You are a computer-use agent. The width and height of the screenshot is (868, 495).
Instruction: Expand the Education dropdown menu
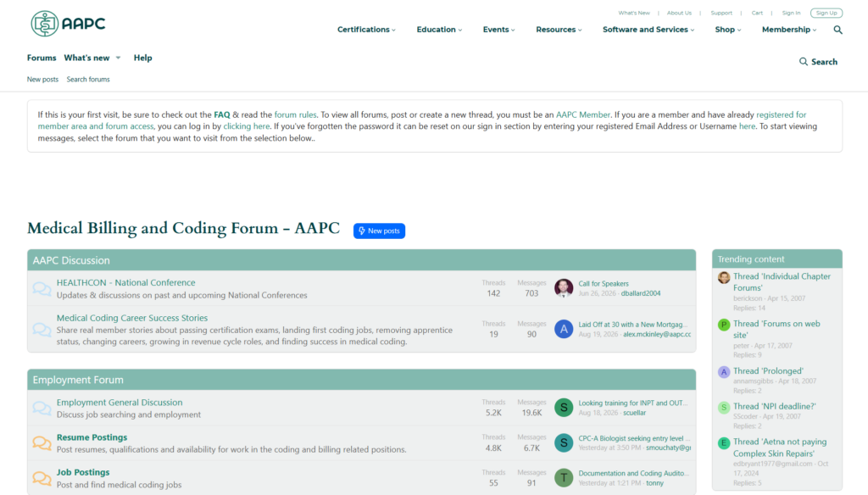click(x=439, y=30)
